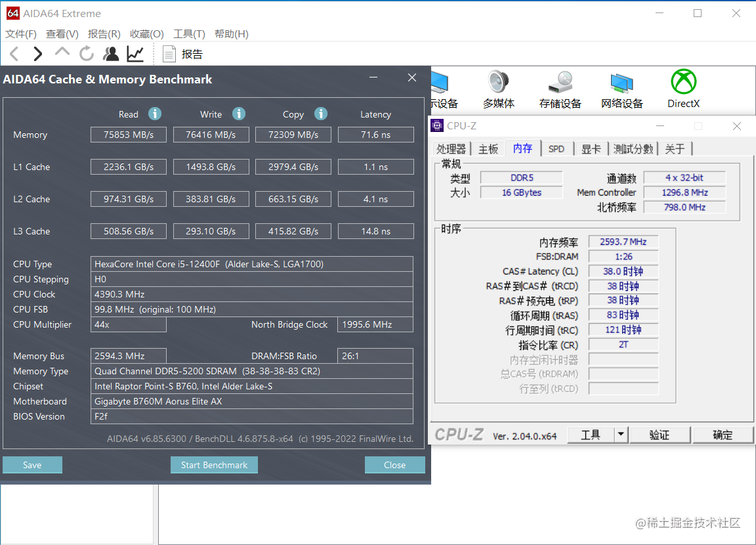Click the DDR5 类型 value in CPU-Z
756x545 pixels.
coord(522,177)
